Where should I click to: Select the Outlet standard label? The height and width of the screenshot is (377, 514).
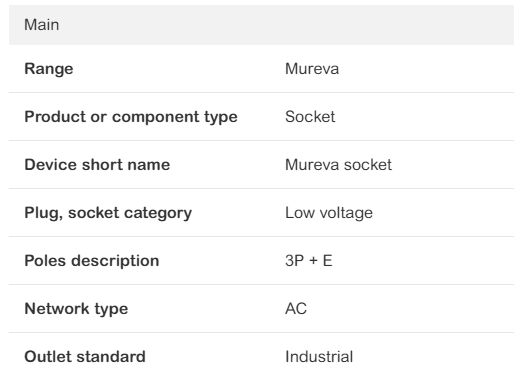coord(85,357)
